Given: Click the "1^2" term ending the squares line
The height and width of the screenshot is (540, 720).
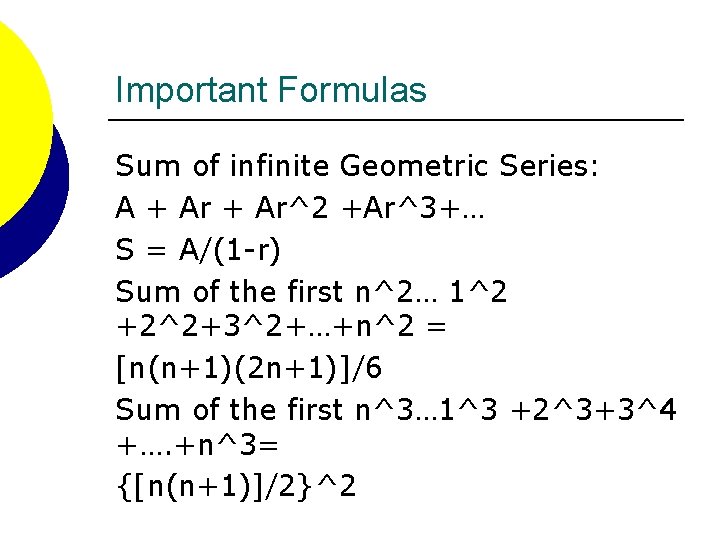Looking at the screenshot, I should 478,292.
